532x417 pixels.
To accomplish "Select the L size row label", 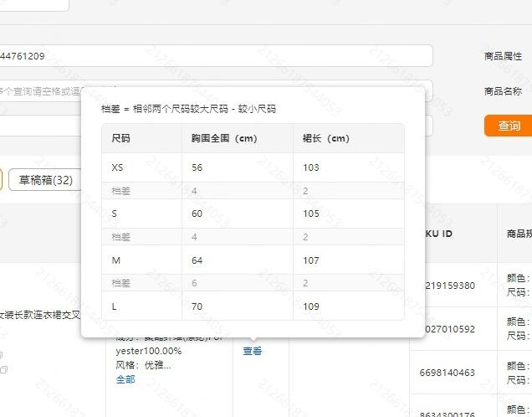I will (115, 306).
